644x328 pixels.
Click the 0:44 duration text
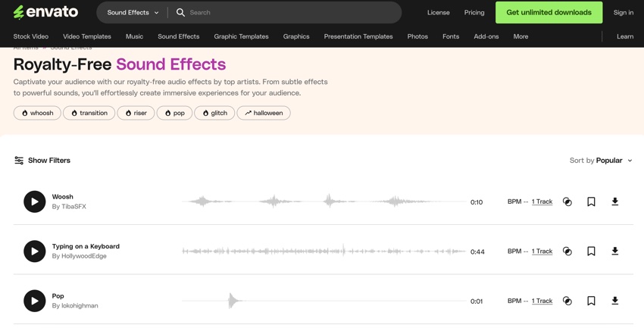pyautogui.click(x=477, y=252)
